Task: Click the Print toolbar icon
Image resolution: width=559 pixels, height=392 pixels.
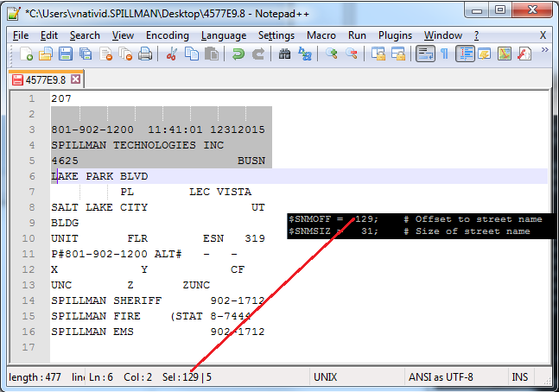Action: click(x=145, y=54)
